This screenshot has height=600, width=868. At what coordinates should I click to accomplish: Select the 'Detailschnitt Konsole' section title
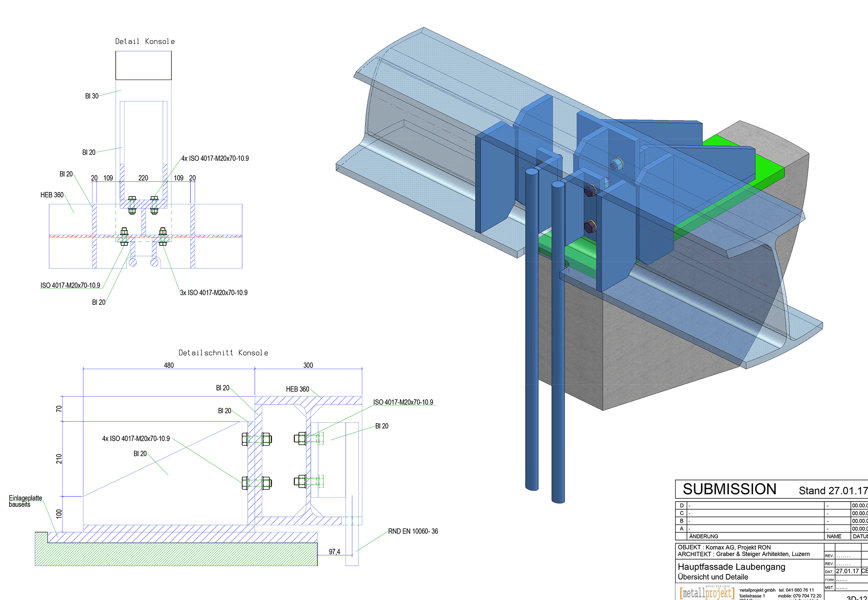(x=223, y=353)
